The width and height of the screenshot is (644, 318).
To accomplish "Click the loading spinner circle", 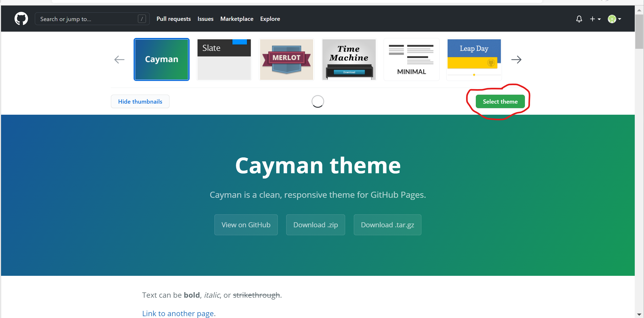I will (317, 101).
